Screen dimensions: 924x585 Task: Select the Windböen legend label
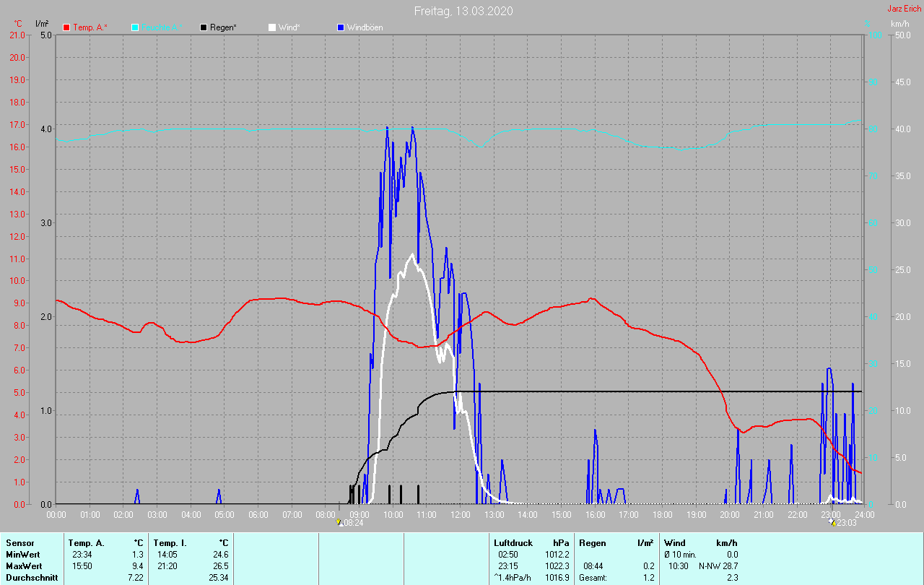(365, 27)
